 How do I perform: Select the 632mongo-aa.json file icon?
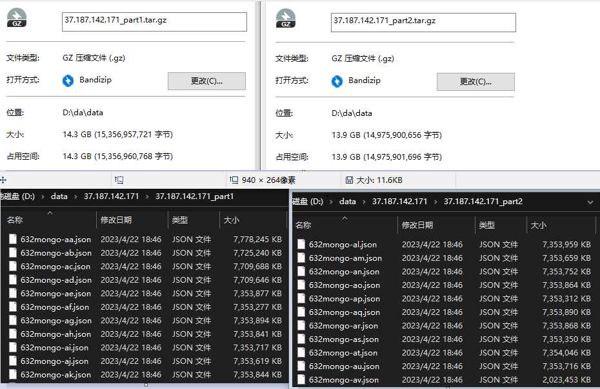[x=13, y=239]
